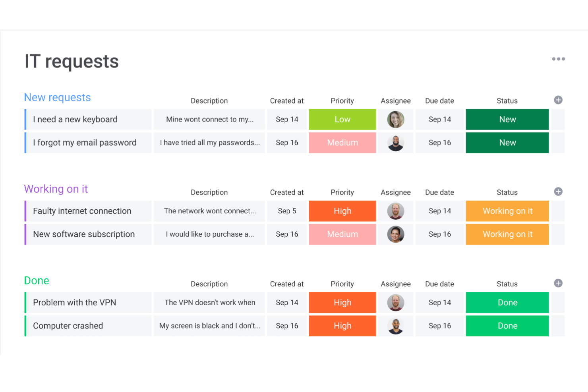
Task: Edit the Sep 16 due date of 'Computer crashed'
Action: coord(439,326)
